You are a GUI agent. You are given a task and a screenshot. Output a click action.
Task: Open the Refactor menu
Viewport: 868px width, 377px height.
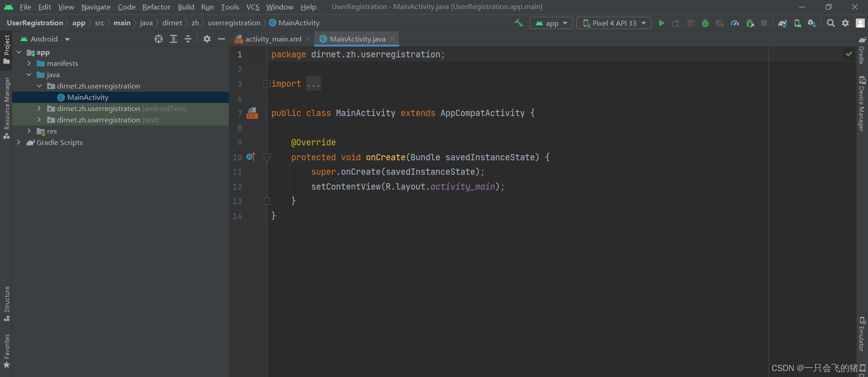click(x=156, y=7)
